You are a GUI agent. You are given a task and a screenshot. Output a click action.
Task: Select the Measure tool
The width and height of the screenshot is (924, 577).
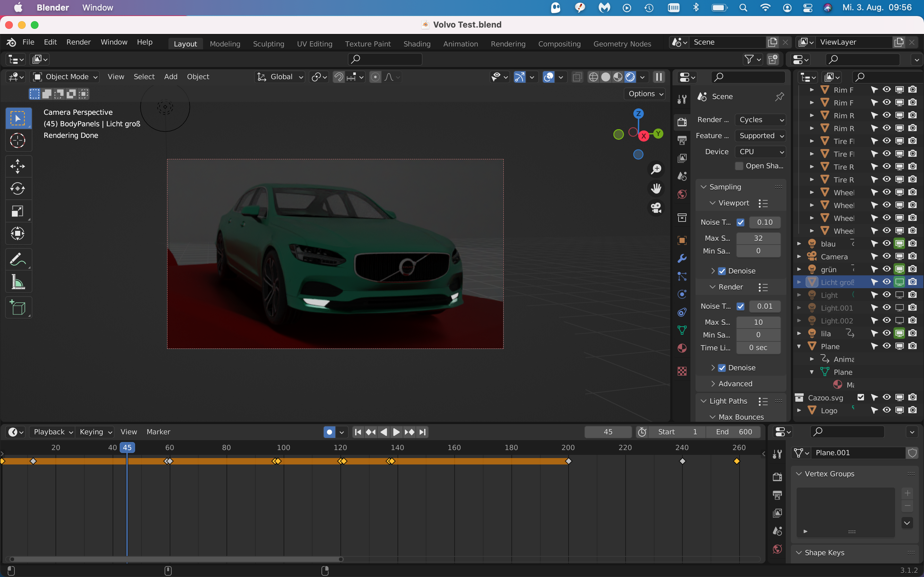[18, 282]
